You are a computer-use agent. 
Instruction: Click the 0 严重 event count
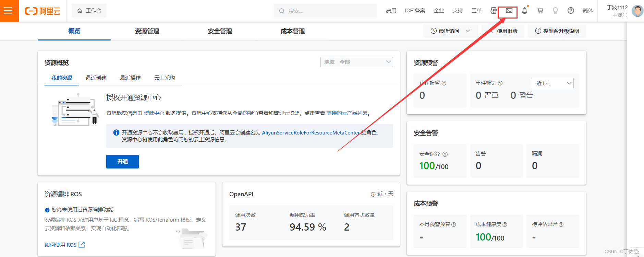coord(487,95)
